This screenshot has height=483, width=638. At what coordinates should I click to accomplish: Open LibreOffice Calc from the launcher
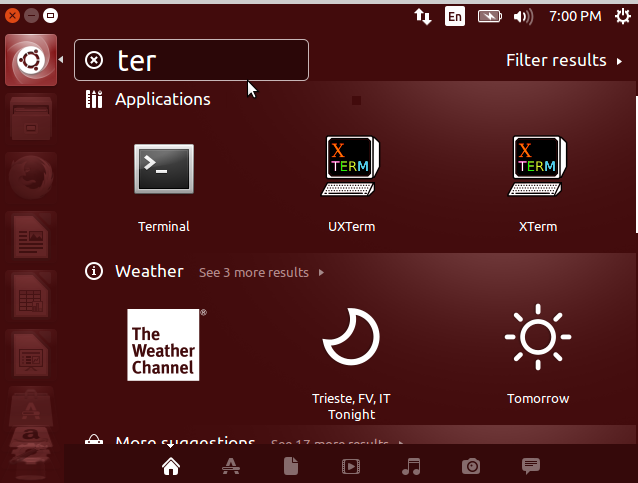coord(31,296)
